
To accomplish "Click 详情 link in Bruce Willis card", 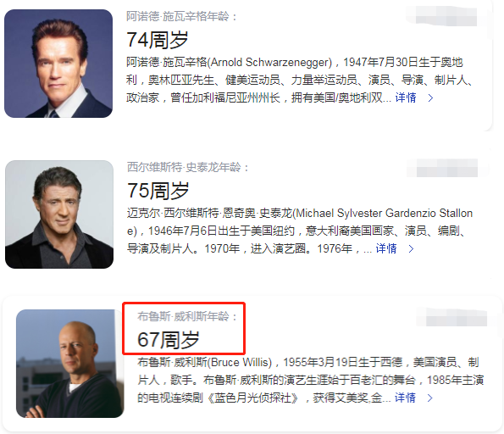I will pos(405,398).
